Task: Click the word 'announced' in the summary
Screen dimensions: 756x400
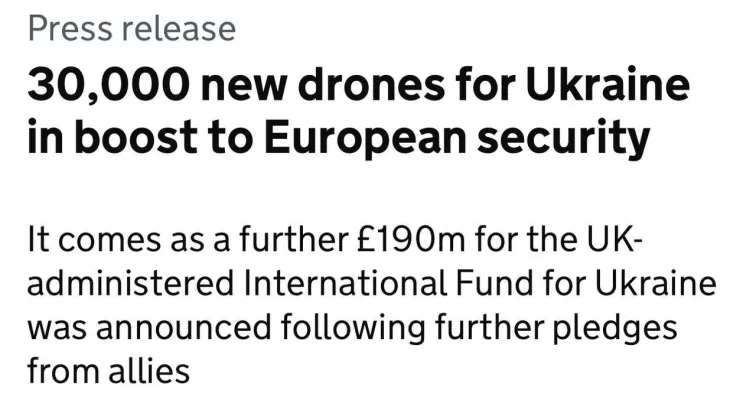Action: click(x=184, y=328)
